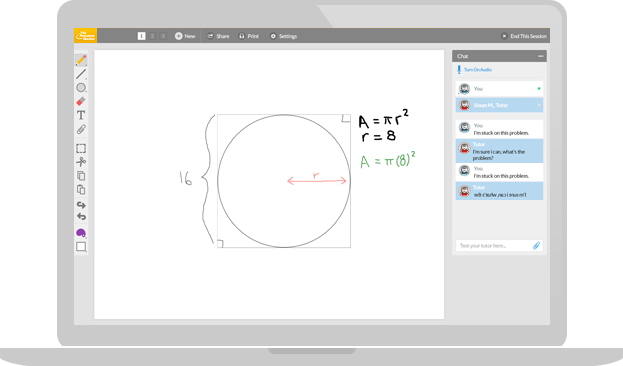The height and width of the screenshot is (366, 623).
Task: Click Turn On Audio link
Action: (x=478, y=70)
